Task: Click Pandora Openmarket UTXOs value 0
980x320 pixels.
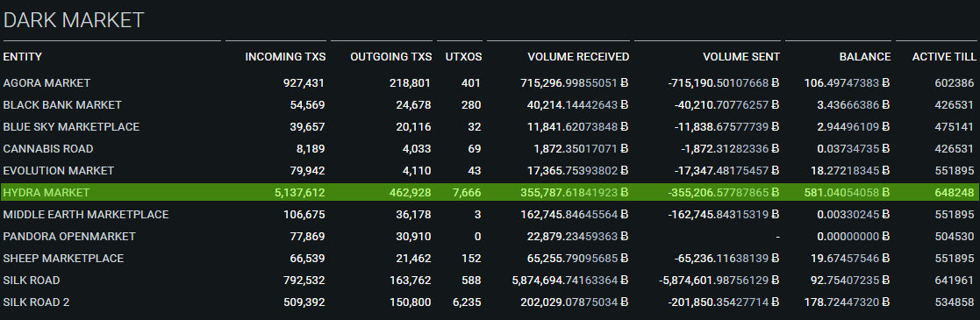Action: click(x=478, y=236)
